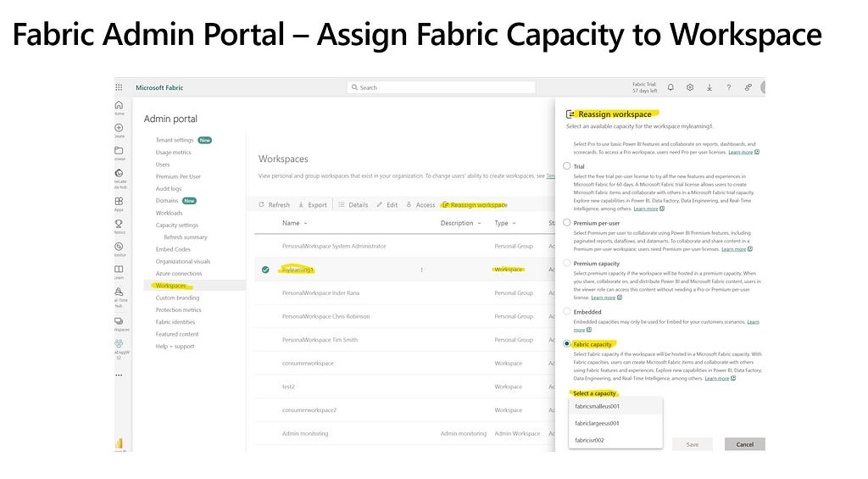The height and width of the screenshot is (479, 868).
Task: Open the settings gear icon in the header
Action: point(690,87)
